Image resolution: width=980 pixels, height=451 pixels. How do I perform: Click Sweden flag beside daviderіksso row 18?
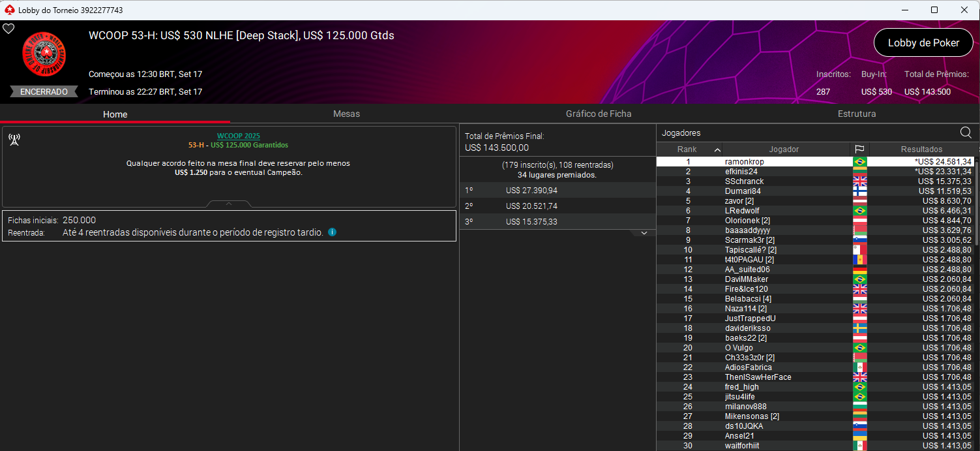tap(860, 328)
